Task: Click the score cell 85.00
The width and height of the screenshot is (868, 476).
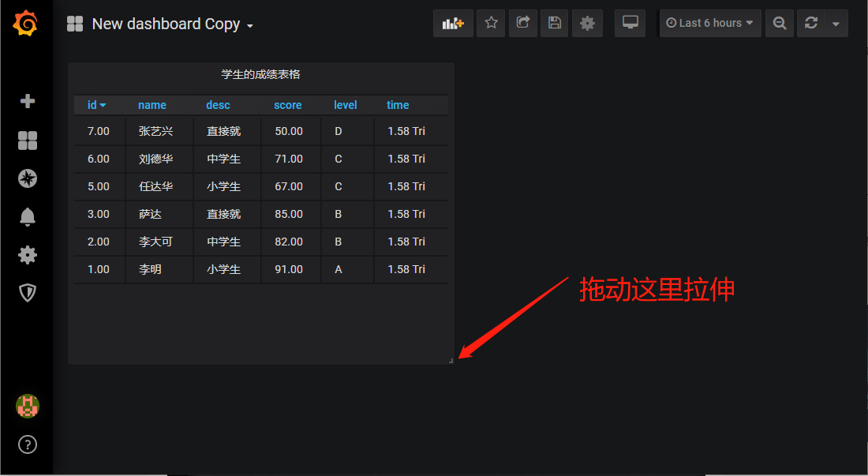Action: [291, 214]
